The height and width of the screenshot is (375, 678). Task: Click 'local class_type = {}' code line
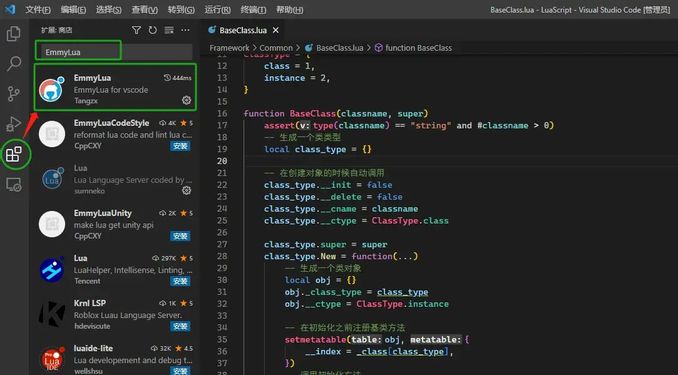(x=317, y=149)
